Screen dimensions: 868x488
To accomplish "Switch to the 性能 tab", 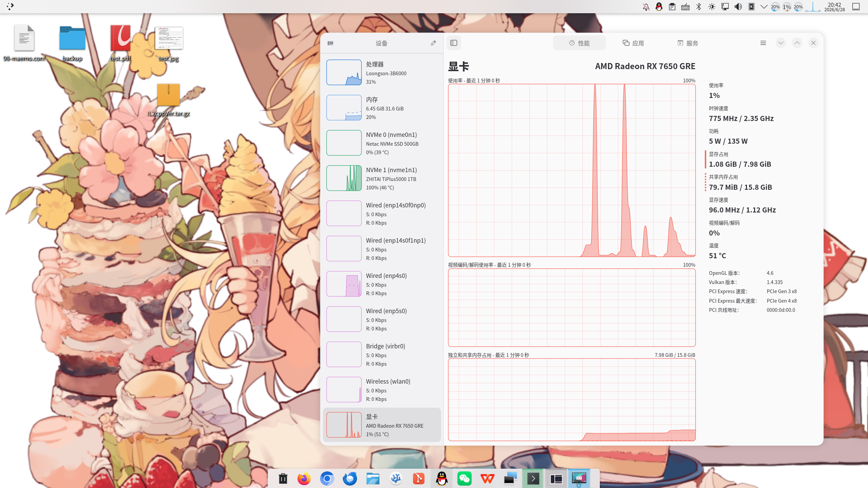I will click(579, 43).
